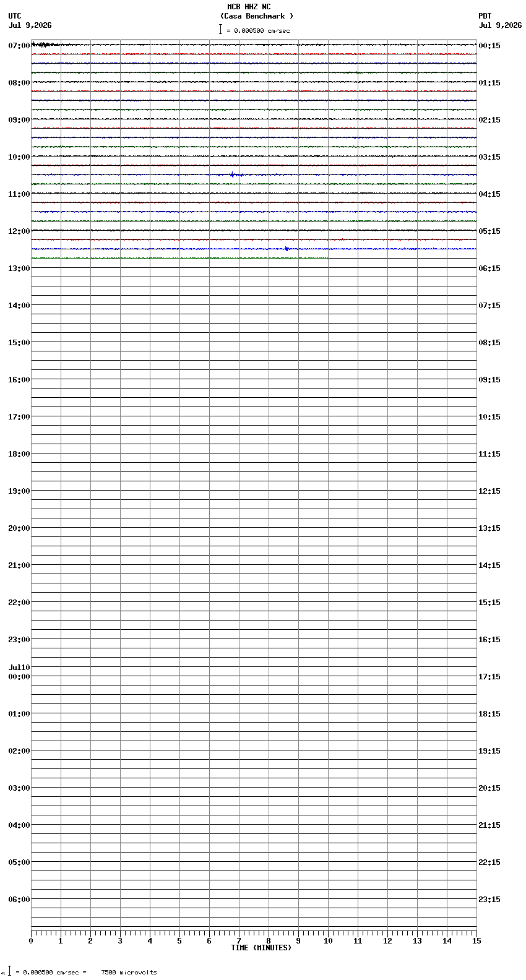The height and width of the screenshot is (980, 526).
Task: Click the blue seismic spike on the 10:30 trace
Action: coord(233,174)
